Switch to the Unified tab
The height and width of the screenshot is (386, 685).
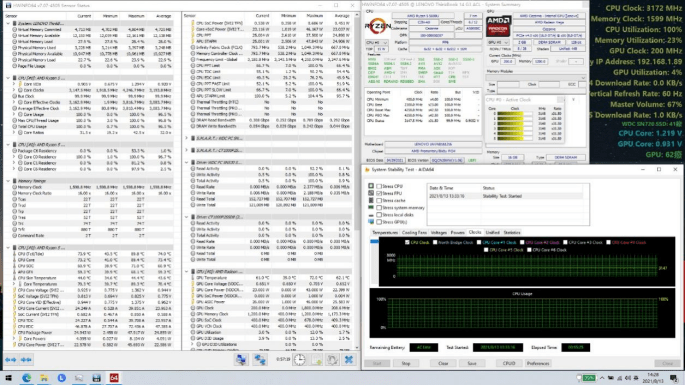point(492,233)
